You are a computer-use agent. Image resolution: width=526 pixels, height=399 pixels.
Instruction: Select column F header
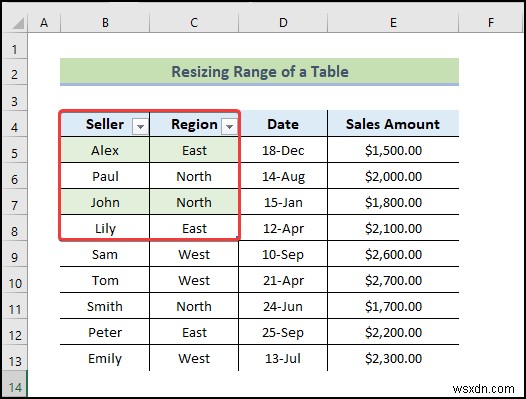point(491,23)
